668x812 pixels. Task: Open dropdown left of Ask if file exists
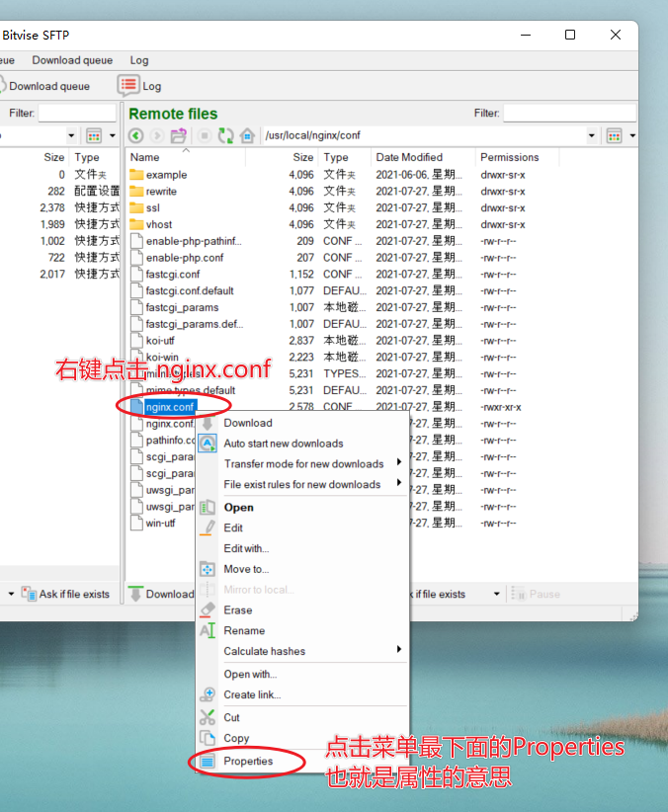(x=11, y=594)
